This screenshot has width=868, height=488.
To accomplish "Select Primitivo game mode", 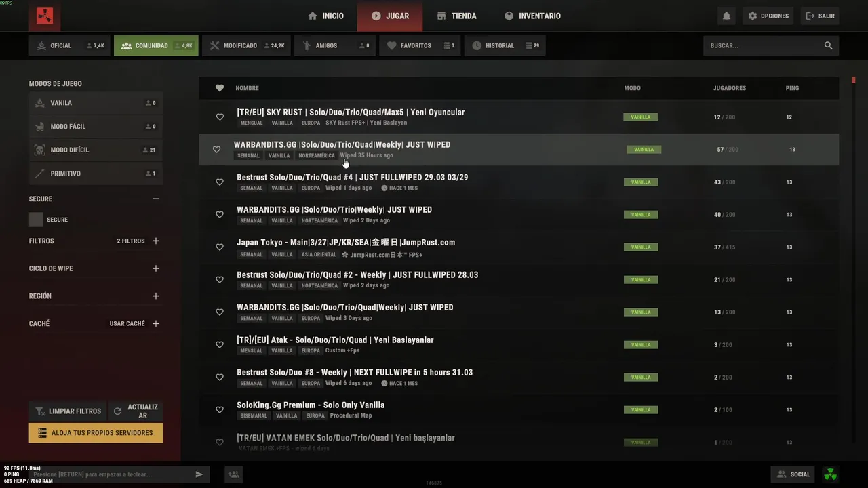I will coord(96,174).
